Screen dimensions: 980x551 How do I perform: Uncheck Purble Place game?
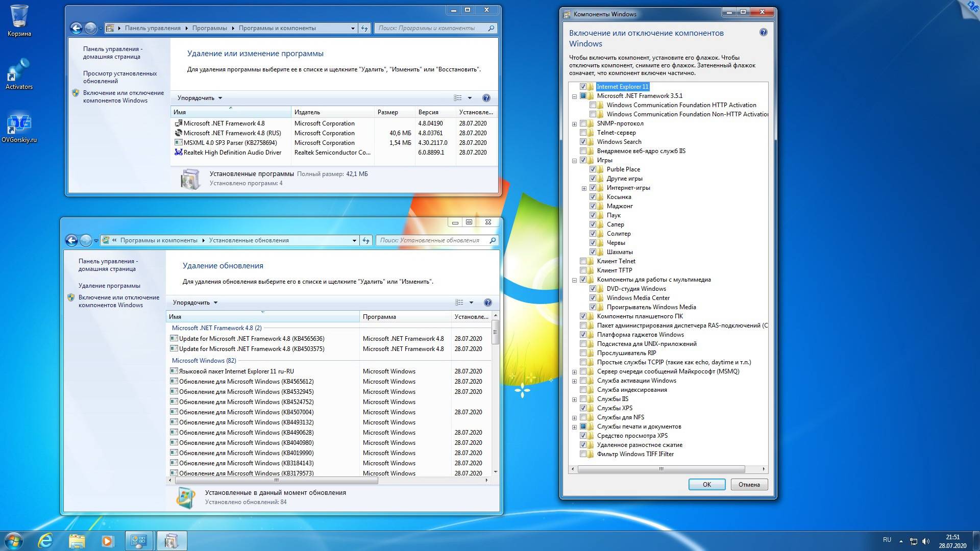click(x=593, y=169)
